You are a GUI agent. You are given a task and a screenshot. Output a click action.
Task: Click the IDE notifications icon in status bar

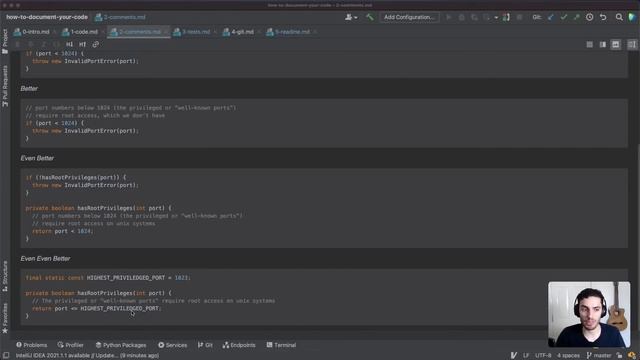click(632, 356)
